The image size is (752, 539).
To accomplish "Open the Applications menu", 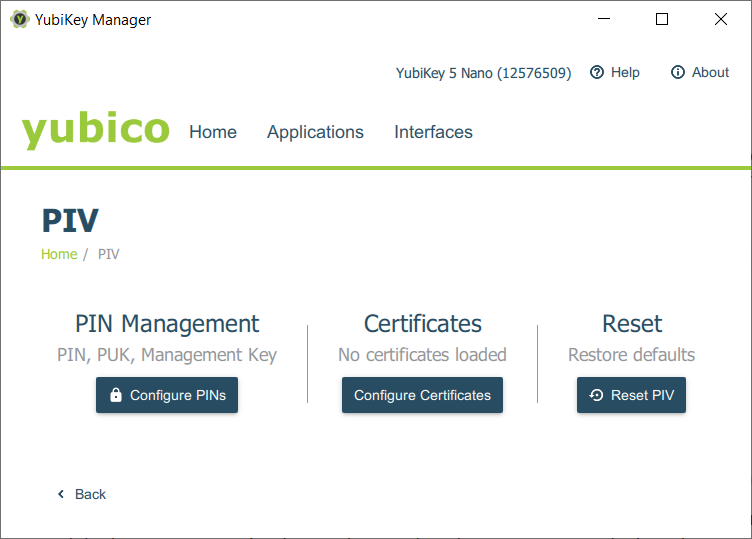I will 315,132.
